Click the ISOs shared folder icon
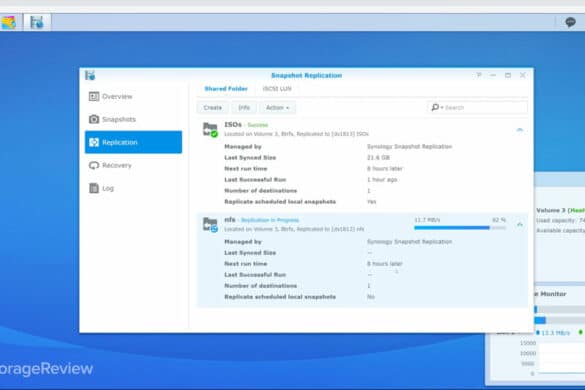The height and width of the screenshot is (390, 585). (210, 130)
